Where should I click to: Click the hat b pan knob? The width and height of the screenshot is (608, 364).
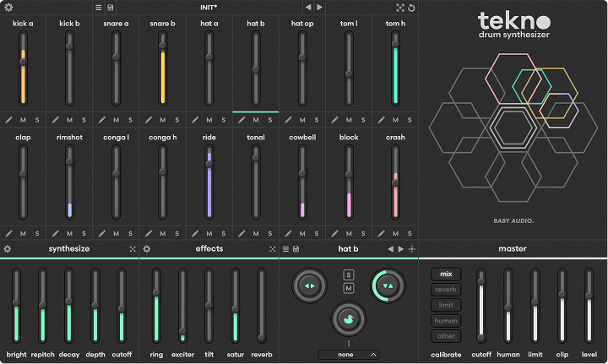(309, 285)
